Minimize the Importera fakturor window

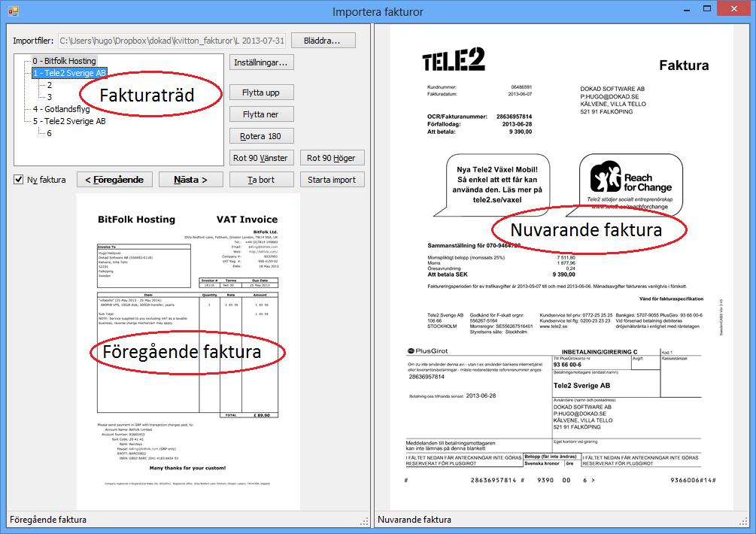tap(687, 10)
